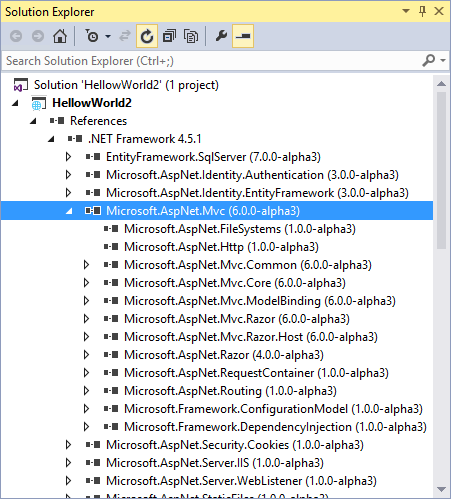
Task: Select Microsoft.AspNet.Identity.EntityFramework item
Action: [x=257, y=193]
